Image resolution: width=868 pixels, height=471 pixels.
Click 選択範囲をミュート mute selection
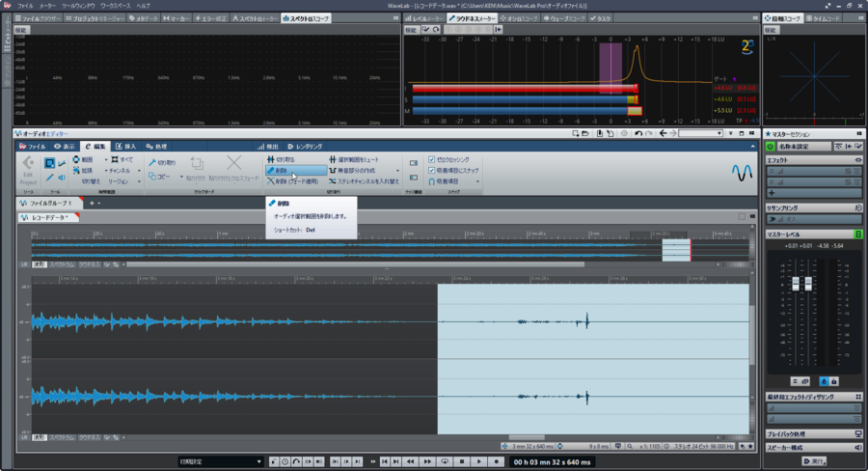(354, 159)
